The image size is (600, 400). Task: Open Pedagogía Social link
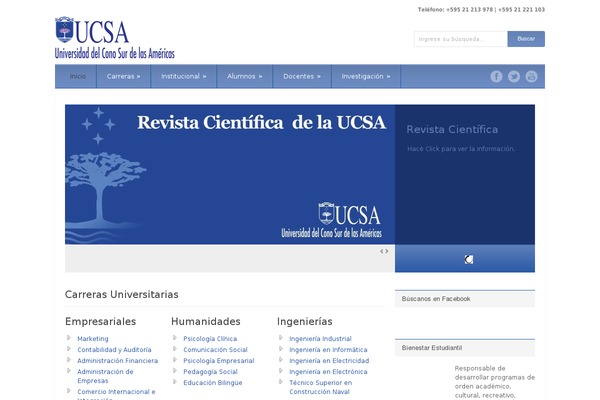tap(210, 372)
